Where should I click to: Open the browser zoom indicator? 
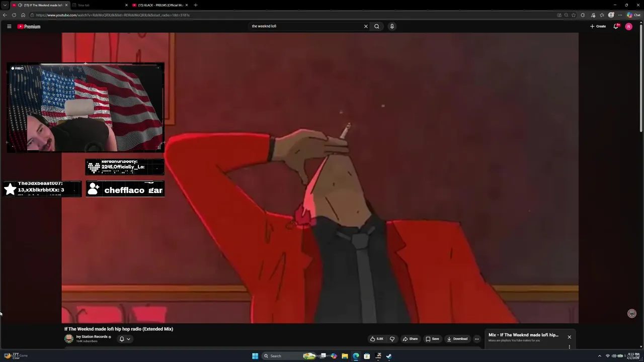pos(566,15)
